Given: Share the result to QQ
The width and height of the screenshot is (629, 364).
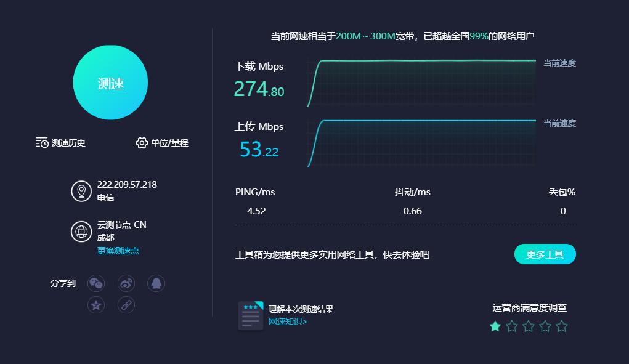Looking at the screenshot, I should 156,283.
